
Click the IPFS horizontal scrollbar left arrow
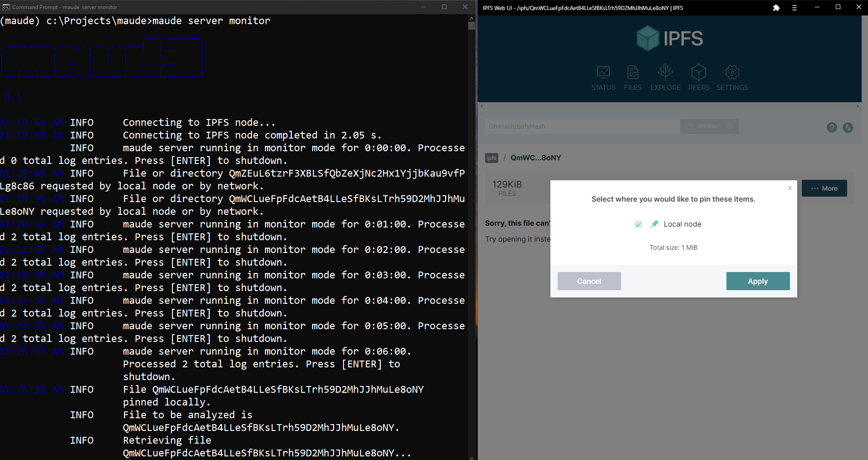481,106
